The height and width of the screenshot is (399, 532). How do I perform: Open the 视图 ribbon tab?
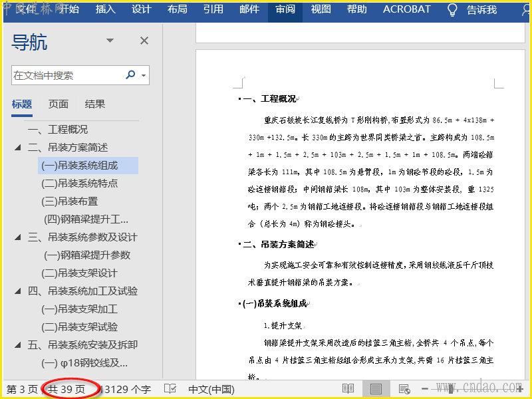pos(321,9)
